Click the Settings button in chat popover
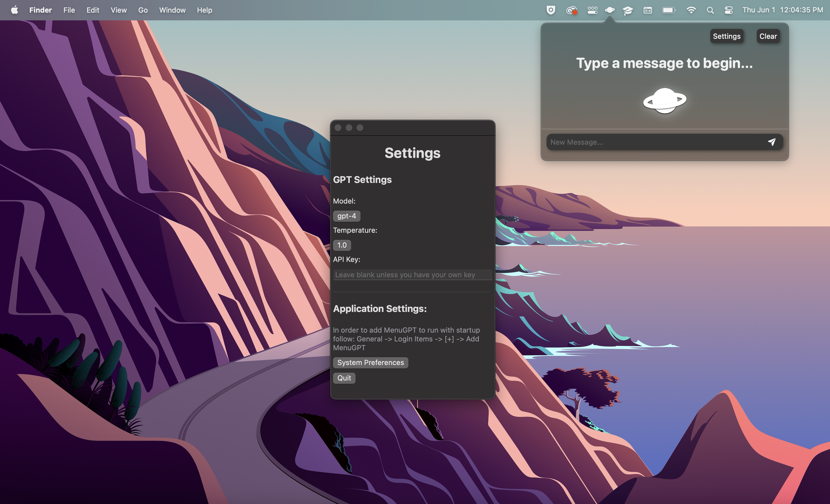The height and width of the screenshot is (504, 830). (x=726, y=36)
